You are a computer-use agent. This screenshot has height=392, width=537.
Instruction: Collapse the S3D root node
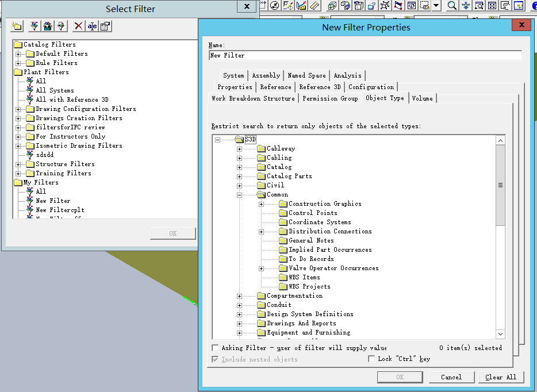click(x=217, y=140)
